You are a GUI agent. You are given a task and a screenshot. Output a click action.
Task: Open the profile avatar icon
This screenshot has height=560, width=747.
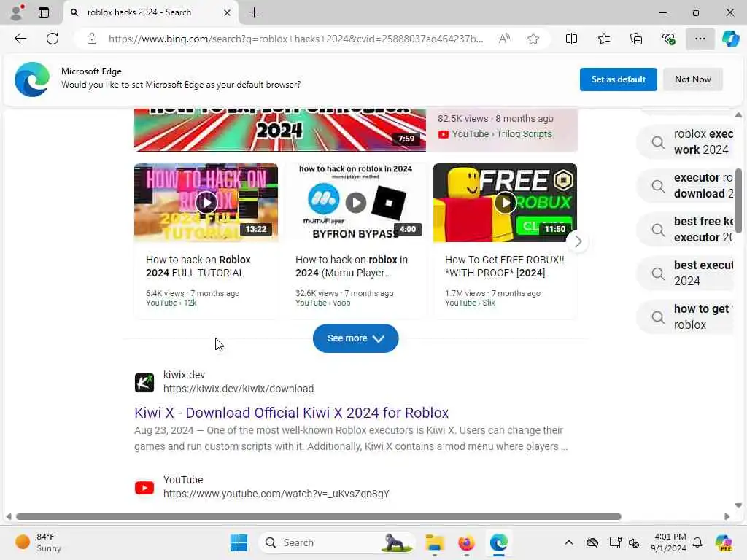coord(17,12)
